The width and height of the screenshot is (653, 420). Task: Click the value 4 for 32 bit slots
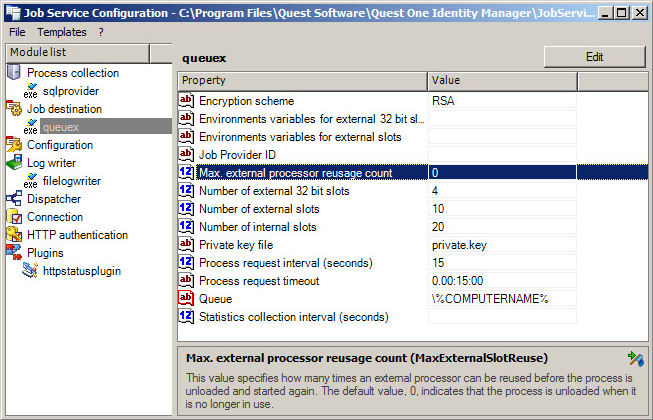pos(502,191)
